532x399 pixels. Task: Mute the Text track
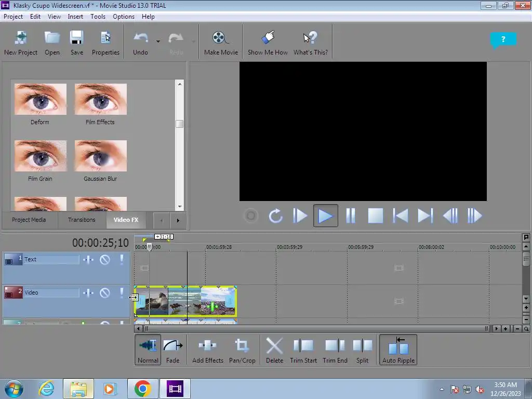coord(105,260)
